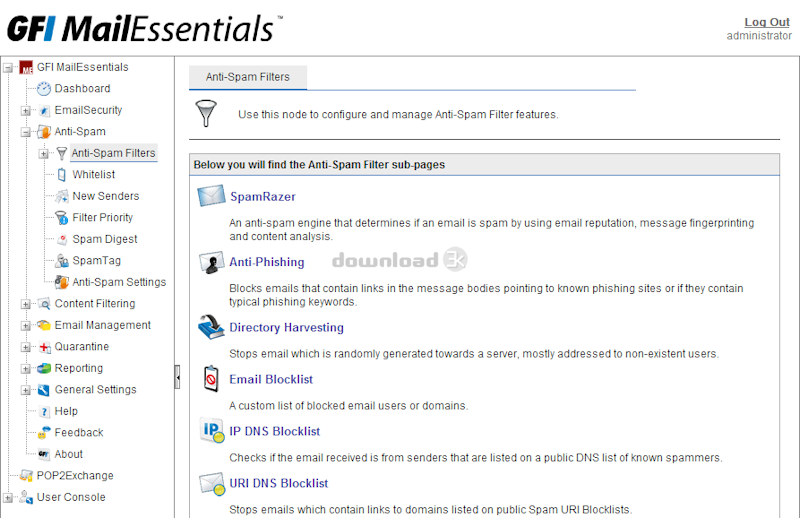Viewport: 800px width, 518px height.
Task: Open the URI DNS Blocklist link
Action: point(279,483)
